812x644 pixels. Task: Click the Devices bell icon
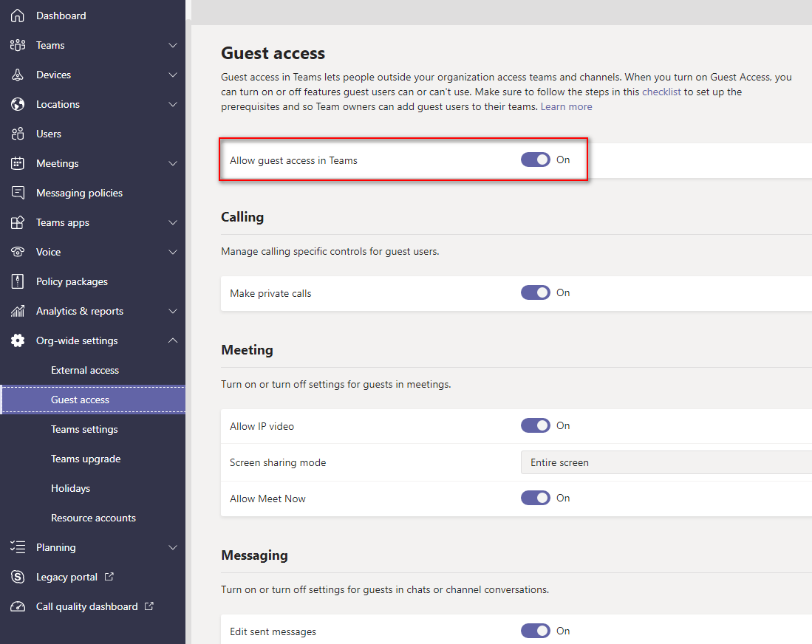[18, 75]
